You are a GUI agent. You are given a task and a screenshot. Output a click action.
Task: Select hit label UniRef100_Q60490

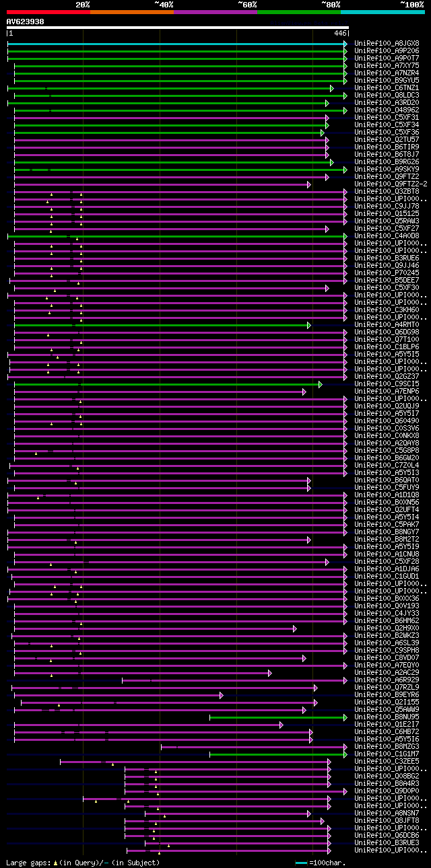(387, 421)
